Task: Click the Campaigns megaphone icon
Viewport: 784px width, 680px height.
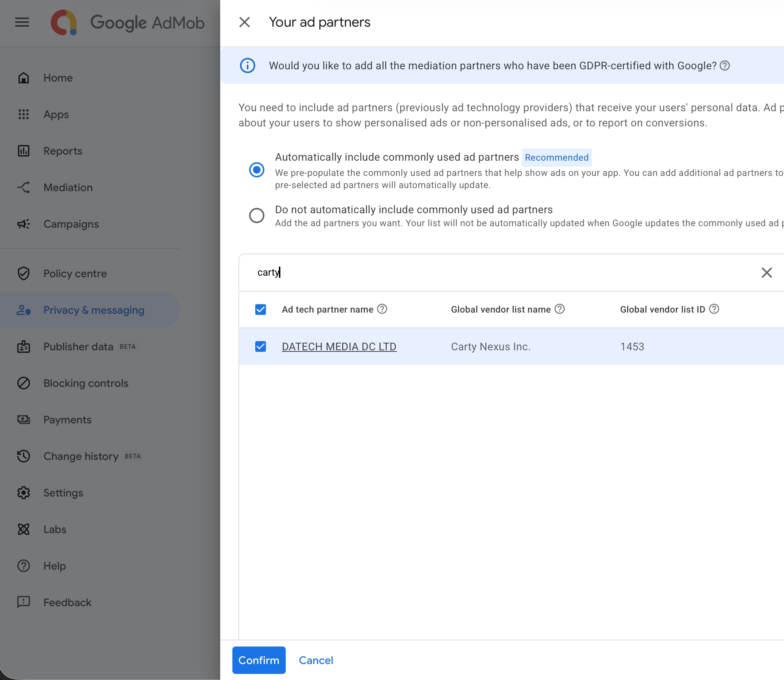Action: pyautogui.click(x=24, y=224)
